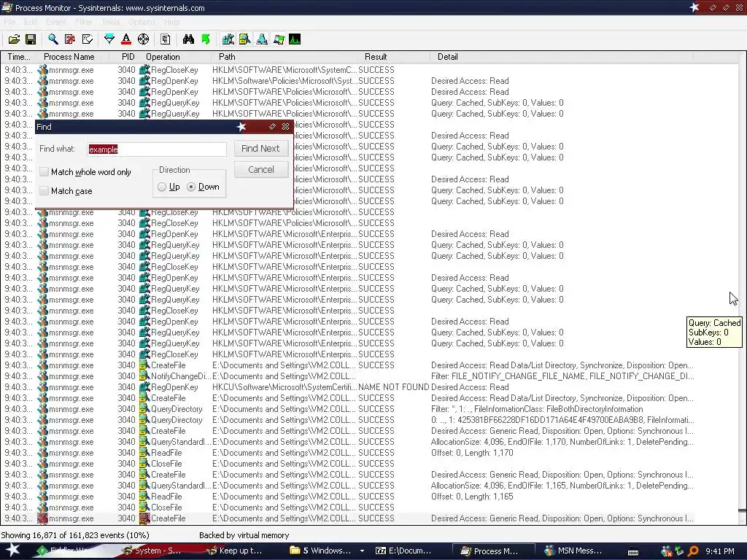Open the Filter funnel toolbar icon
The height and width of the screenshot is (560, 747).
109,39
